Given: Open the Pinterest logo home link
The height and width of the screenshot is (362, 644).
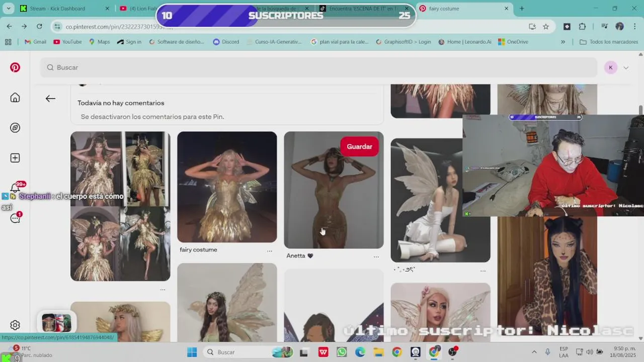Looking at the screenshot, I should point(15,67).
